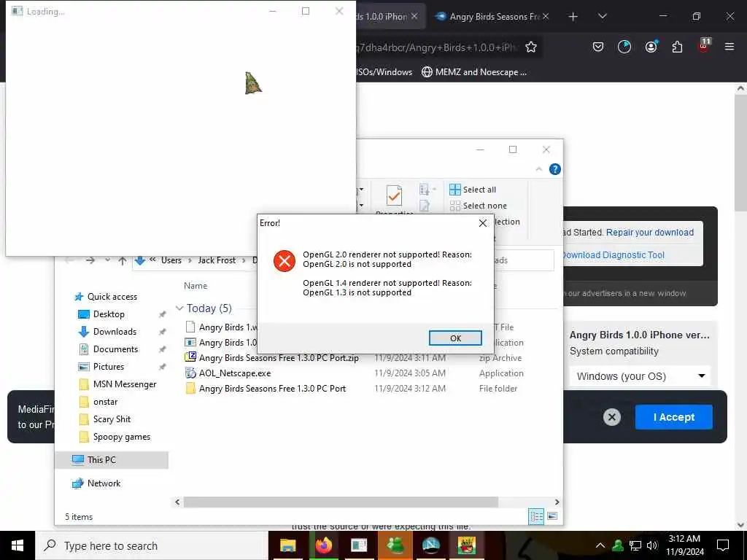Open recent locations dropdown in Explorer

(x=108, y=260)
